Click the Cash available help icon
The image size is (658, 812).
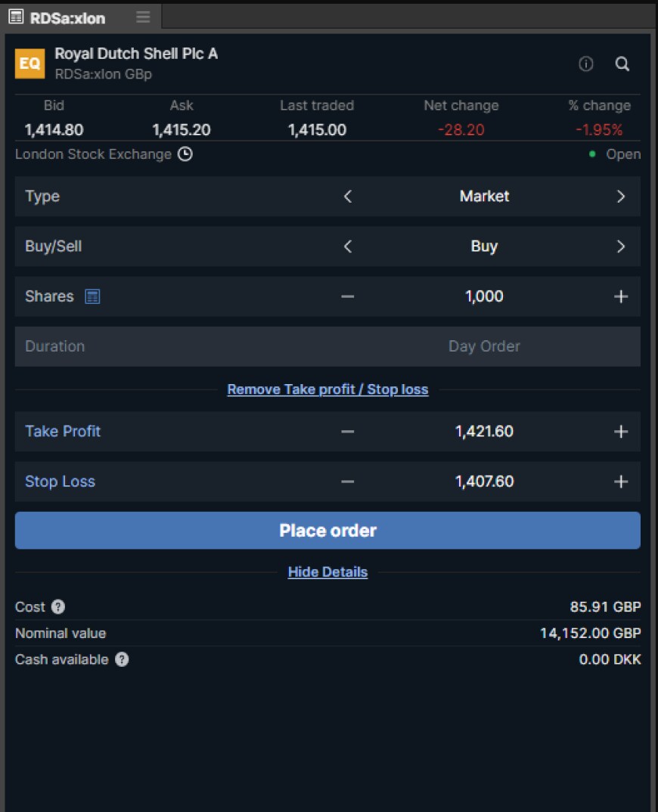(x=122, y=659)
